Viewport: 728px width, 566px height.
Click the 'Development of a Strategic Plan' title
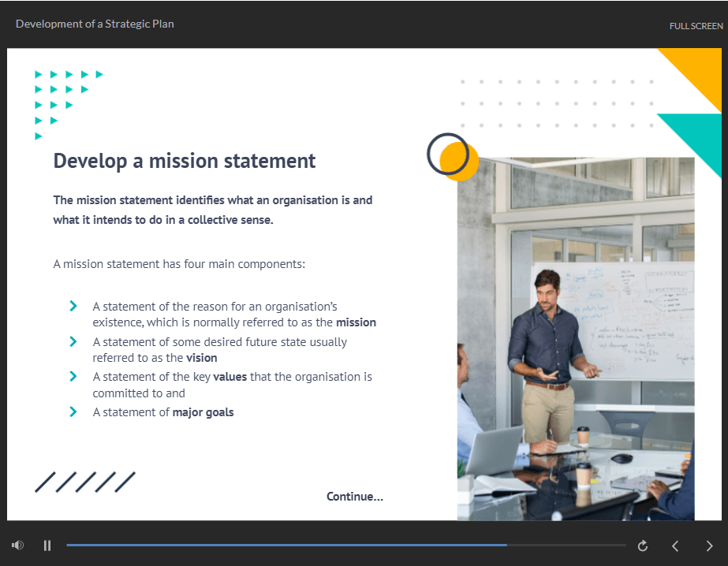point(95,24)
